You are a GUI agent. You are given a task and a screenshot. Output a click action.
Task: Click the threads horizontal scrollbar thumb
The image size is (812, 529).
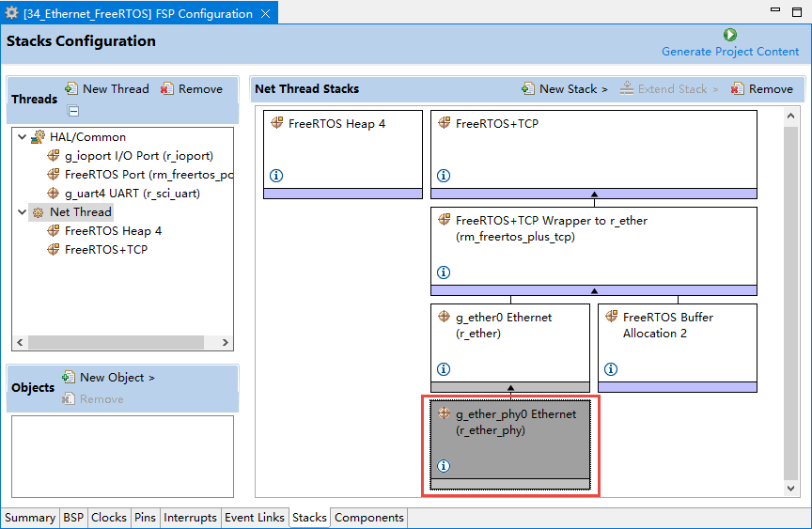(116, 342)
